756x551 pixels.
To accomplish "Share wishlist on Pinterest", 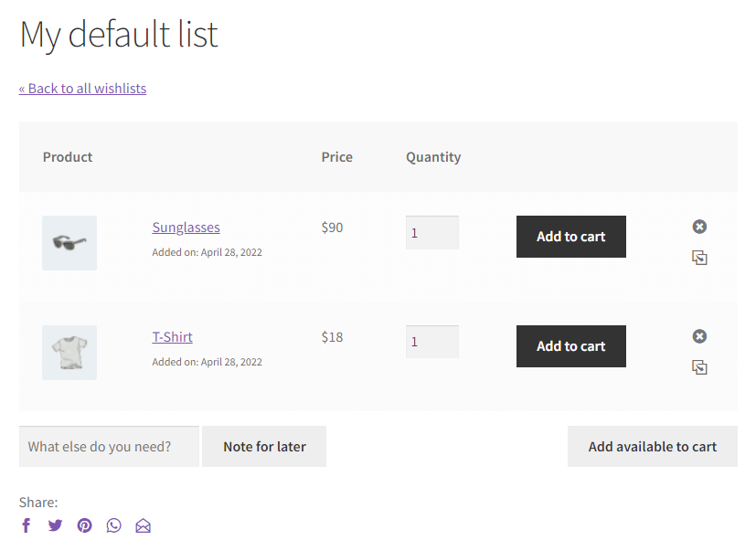I will pos(84,525).
